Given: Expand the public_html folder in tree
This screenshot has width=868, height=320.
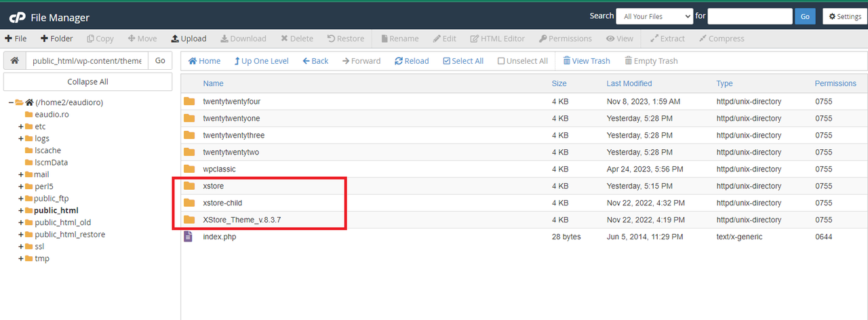Looking at the screenshot, I should click(x=20, y=211).
